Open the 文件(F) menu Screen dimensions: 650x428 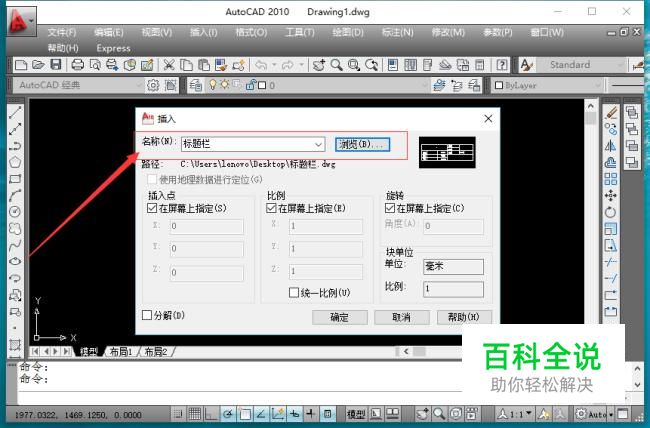pos(62,32)
